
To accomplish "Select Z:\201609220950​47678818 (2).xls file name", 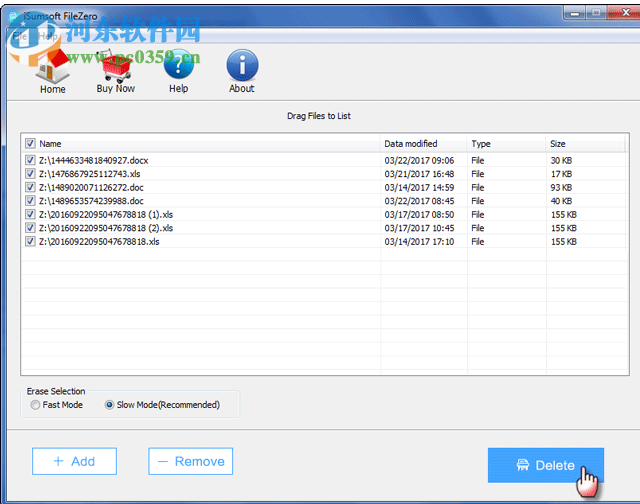I will (x=106, y=228).
